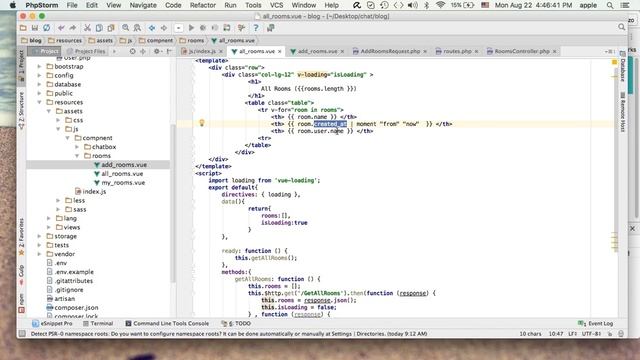Click the Run play icon
Viewport: 640px width, 360px height.
click(x=191, y=28)
